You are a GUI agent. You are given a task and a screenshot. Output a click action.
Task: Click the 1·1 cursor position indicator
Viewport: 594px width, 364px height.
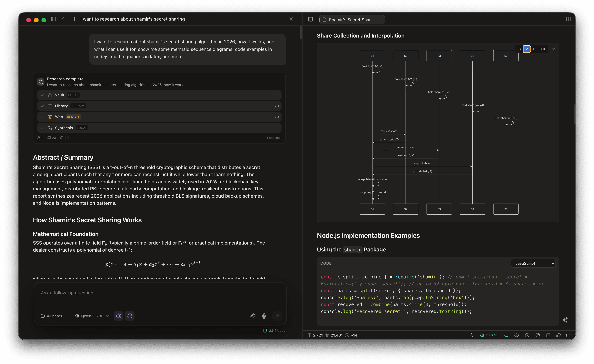tap(568, 335)
